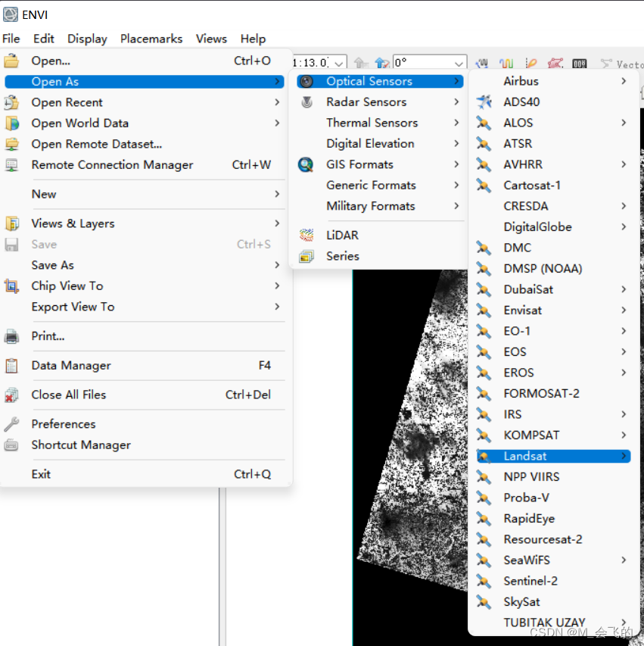Open the Edit menu
The image size is (644, 646).
tap(44, 39)
